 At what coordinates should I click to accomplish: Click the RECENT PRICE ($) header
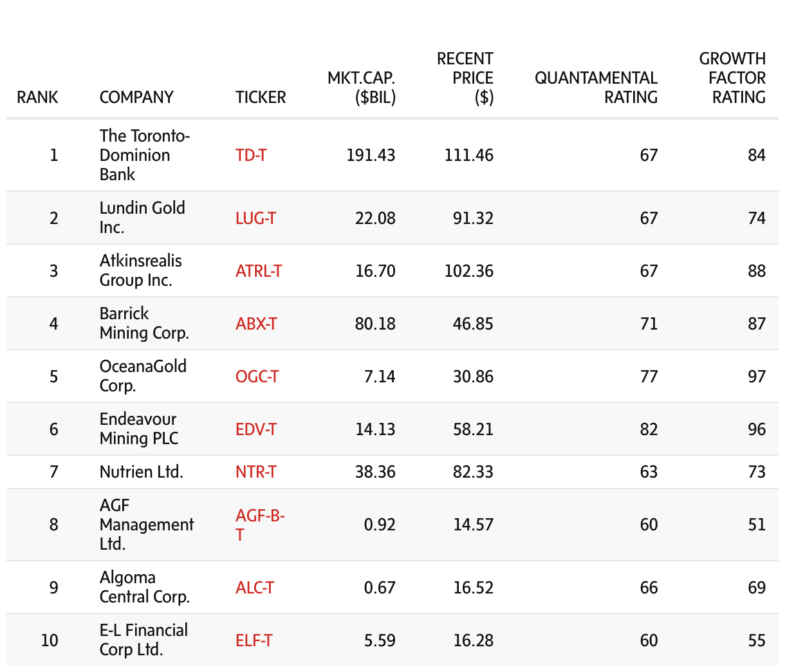pos(465,78)
